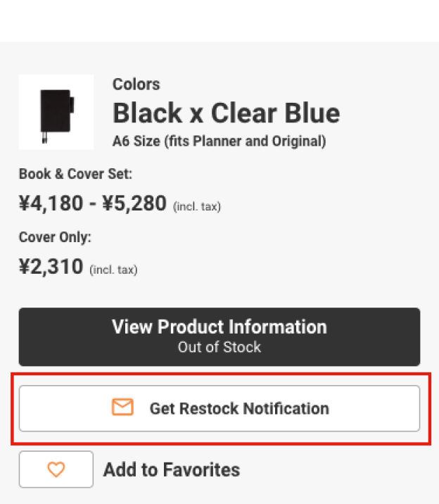Click the Colors category label
Image resolution: width=439 pixels, height=504 pixels.
tap(136, 84)
